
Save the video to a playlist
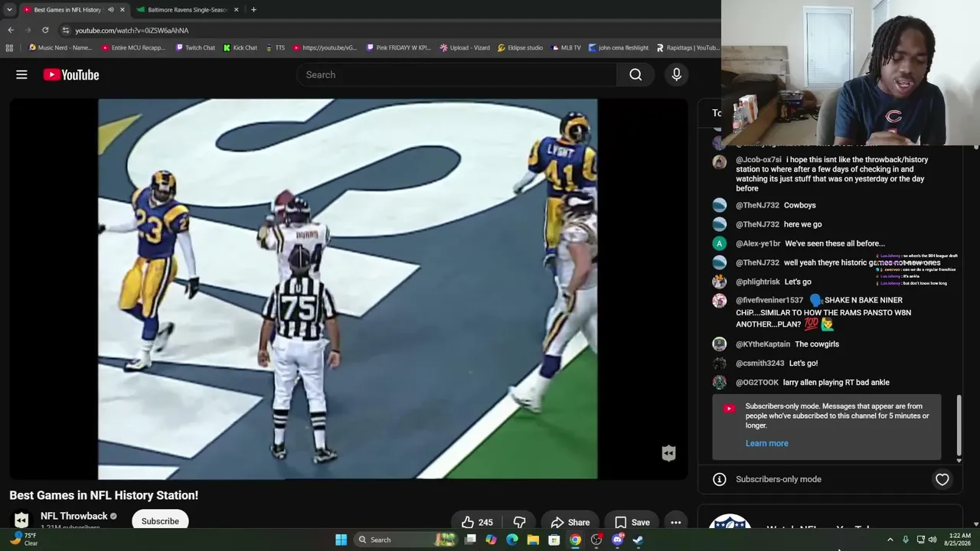tap(632, 523)
